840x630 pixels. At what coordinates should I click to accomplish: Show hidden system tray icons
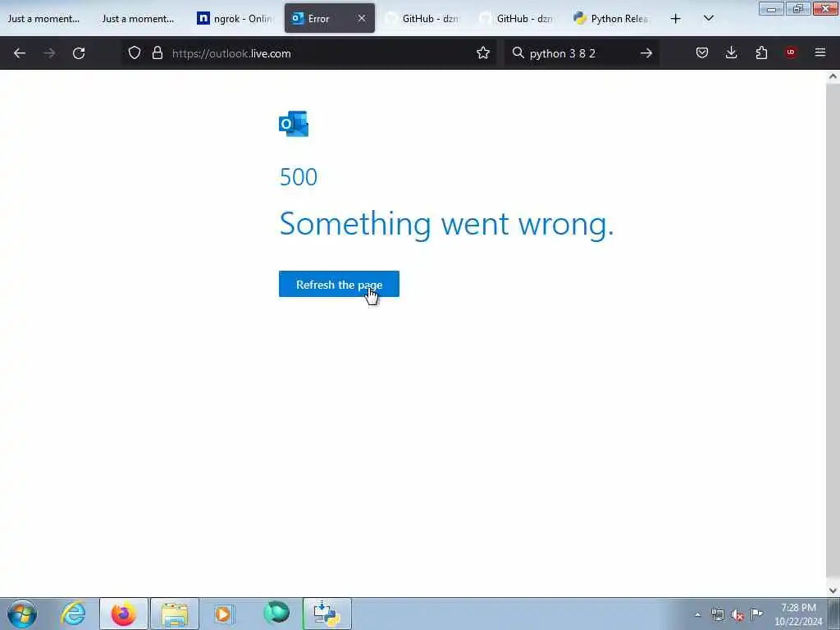click(x=697, y=614)
